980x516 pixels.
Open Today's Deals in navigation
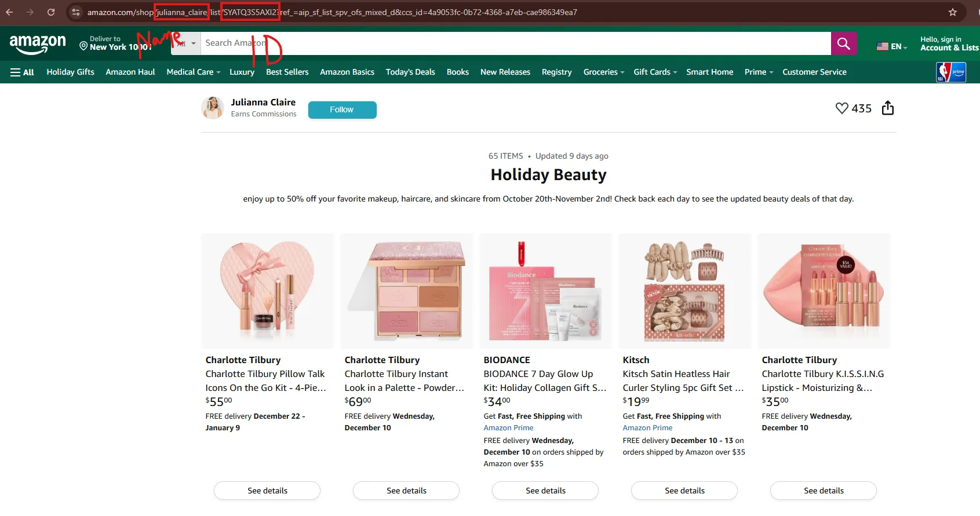point(410,72)
